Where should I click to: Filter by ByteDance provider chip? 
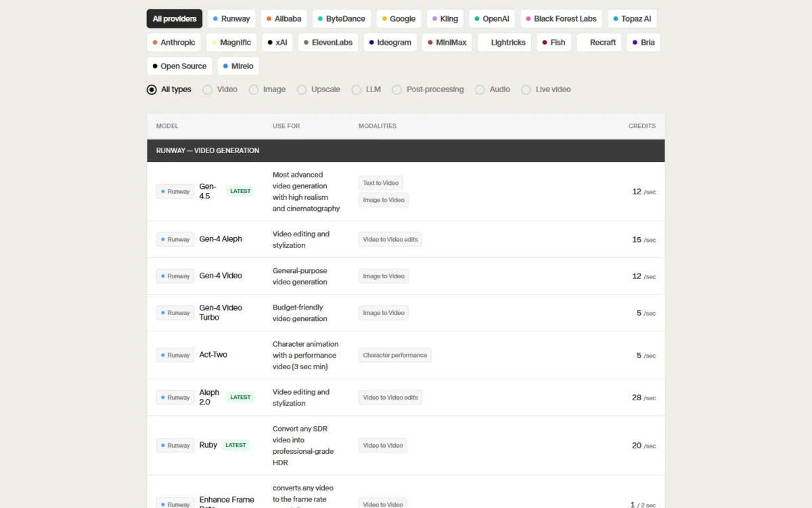pos(341,19)
